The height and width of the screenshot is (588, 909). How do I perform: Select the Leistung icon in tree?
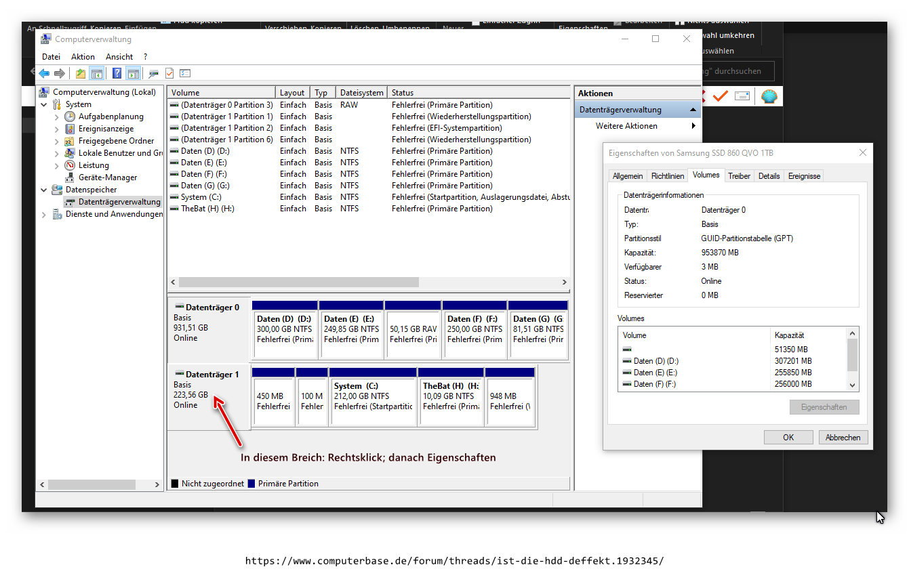70,165
